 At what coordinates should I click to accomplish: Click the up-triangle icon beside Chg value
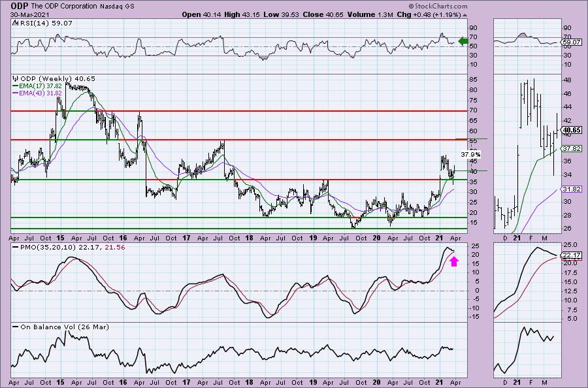pyautogui.click(x=465, y=16)
